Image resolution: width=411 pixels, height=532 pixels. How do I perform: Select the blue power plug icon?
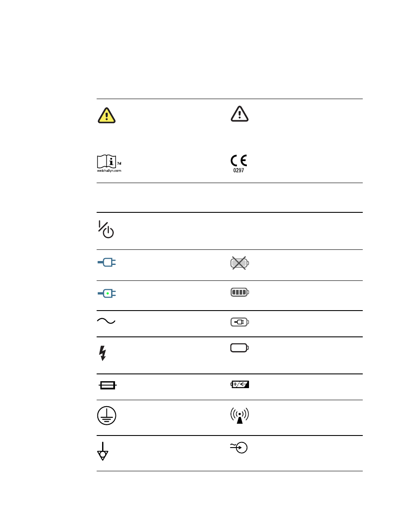(107, 262)
